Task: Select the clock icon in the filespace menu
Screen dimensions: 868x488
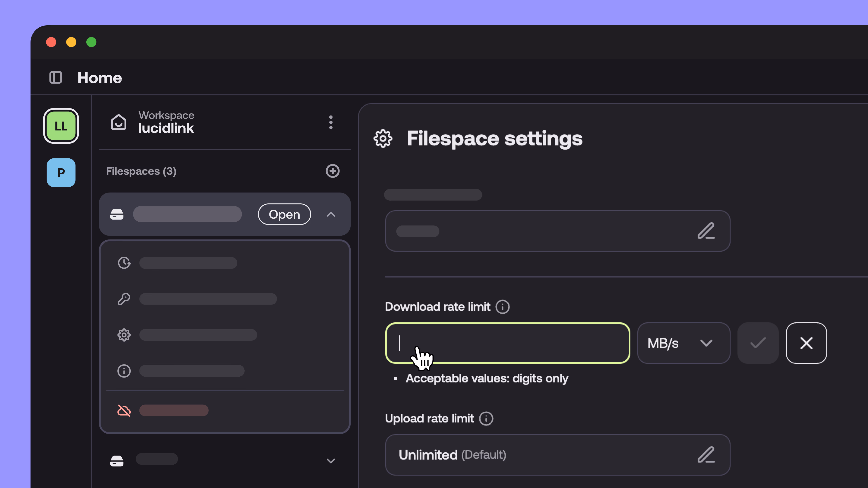Action: click(124, 263)
